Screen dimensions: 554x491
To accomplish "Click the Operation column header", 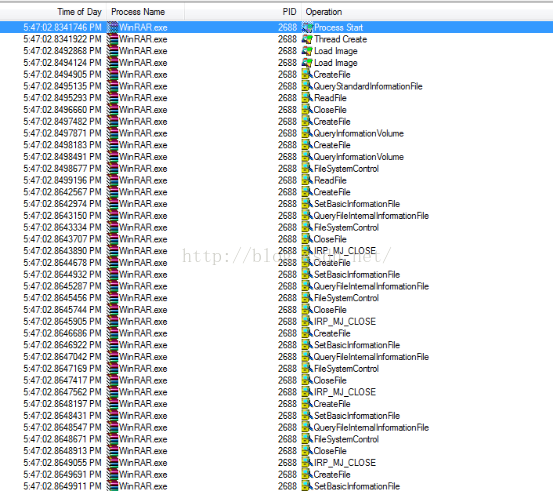I will [x=427, y=12].
